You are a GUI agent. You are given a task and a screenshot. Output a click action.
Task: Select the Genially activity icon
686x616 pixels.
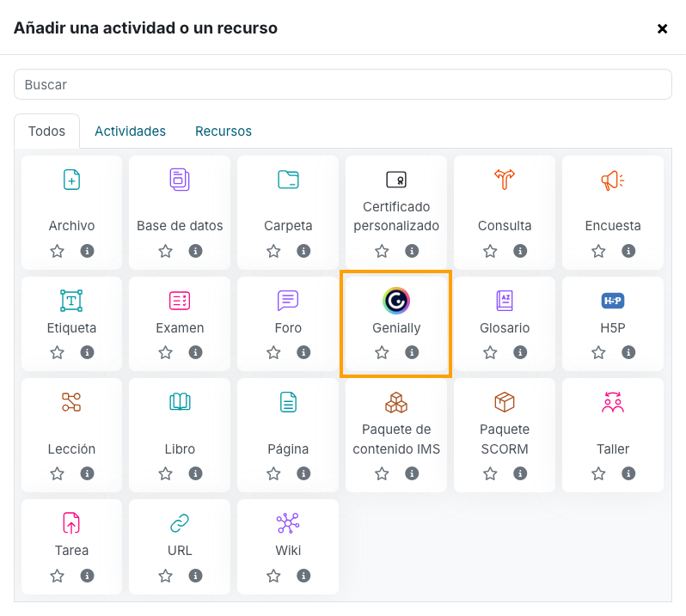coord(396,301)
